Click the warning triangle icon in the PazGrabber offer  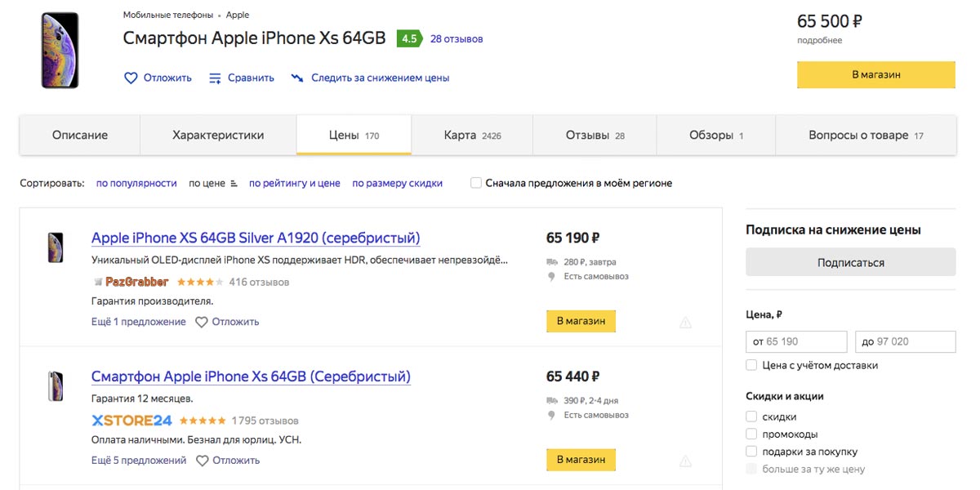[685, 323]
